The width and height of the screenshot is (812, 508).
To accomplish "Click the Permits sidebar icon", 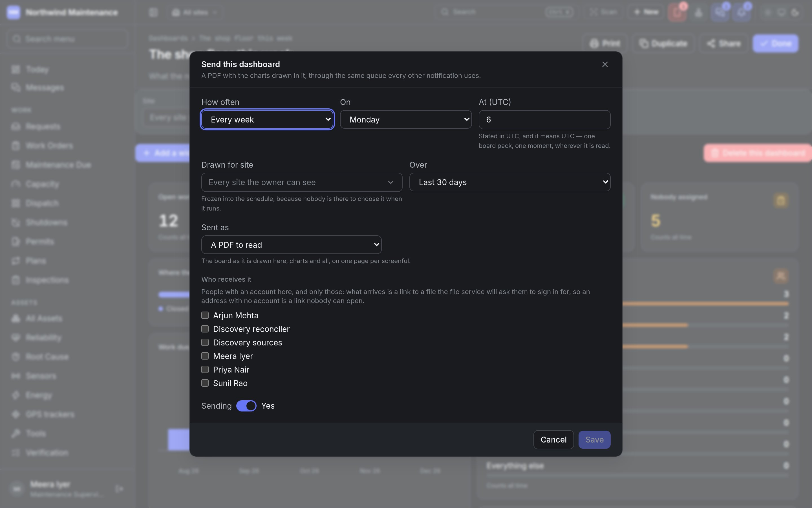I will [x=16, y=242].
